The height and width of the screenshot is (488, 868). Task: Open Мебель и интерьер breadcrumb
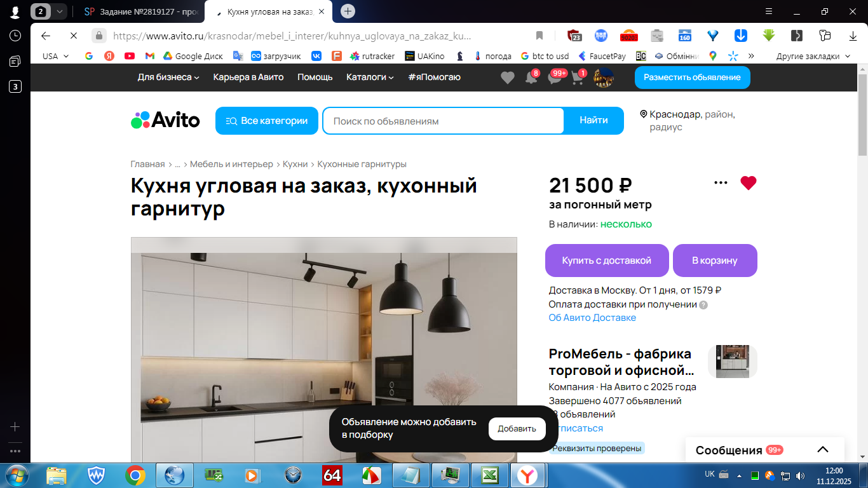click(231, 164)
